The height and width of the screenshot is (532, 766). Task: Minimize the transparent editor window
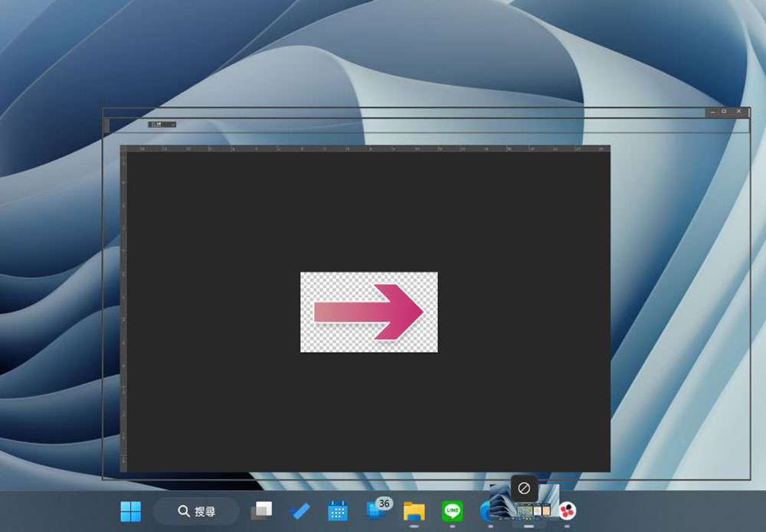point(712,112)
